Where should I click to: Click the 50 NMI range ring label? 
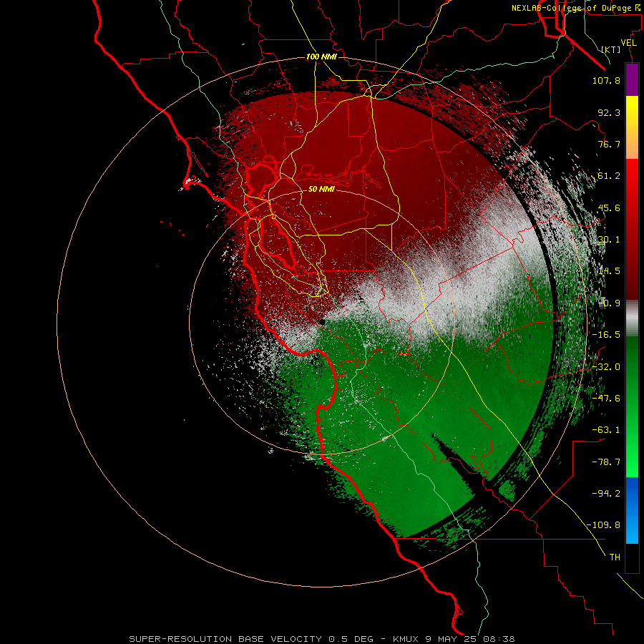coord(321,189)
